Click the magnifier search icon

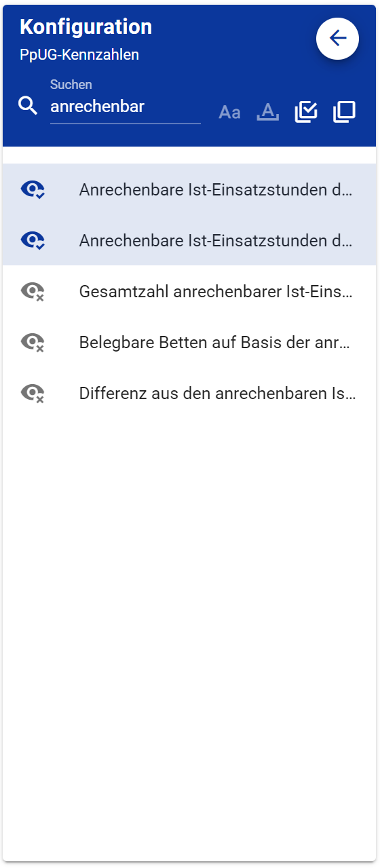click(x=28, y=106)
